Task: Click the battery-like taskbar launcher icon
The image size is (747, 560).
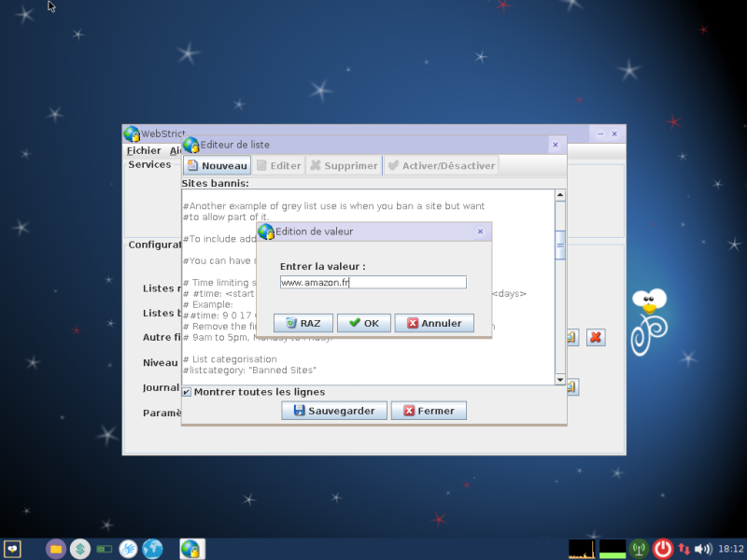Action: tap(105, 549)
